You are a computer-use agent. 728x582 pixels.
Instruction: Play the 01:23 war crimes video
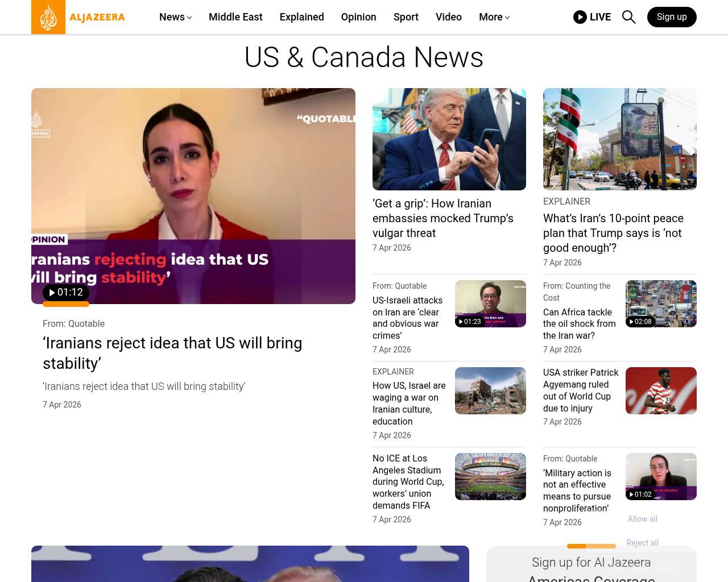pos(470,322)
